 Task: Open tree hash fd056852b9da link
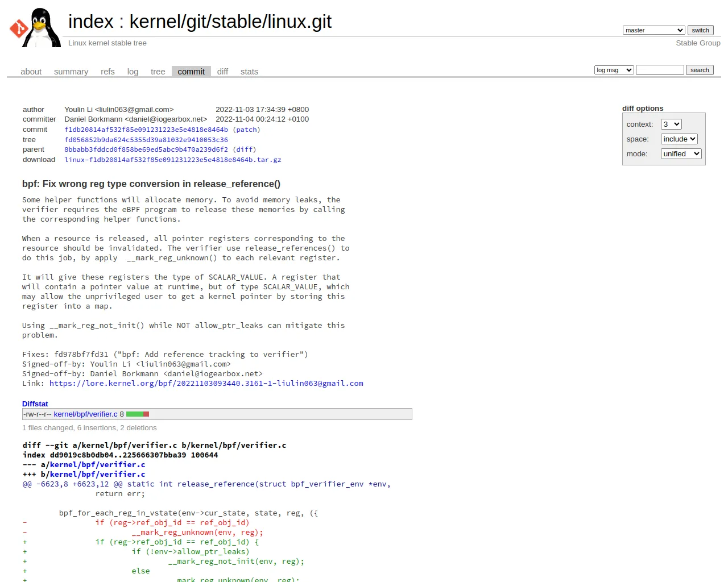[x=146, y=140]
